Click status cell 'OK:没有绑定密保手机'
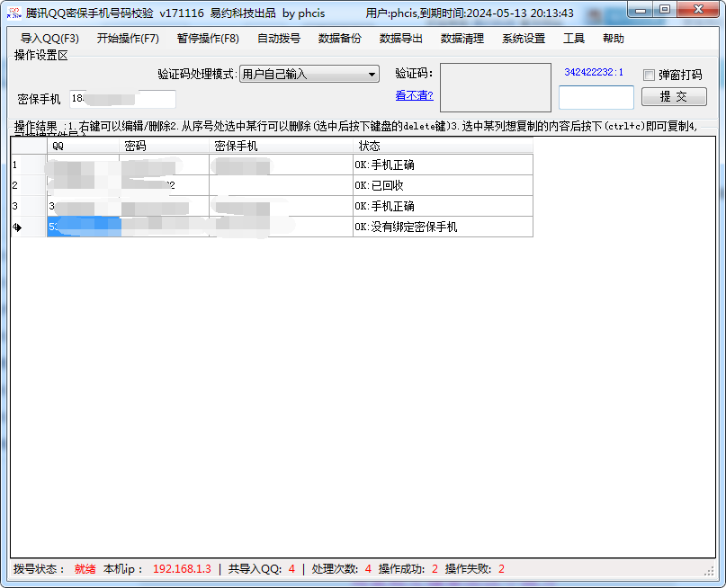Viewport: 726px width, 588px height. coord(444,227)
